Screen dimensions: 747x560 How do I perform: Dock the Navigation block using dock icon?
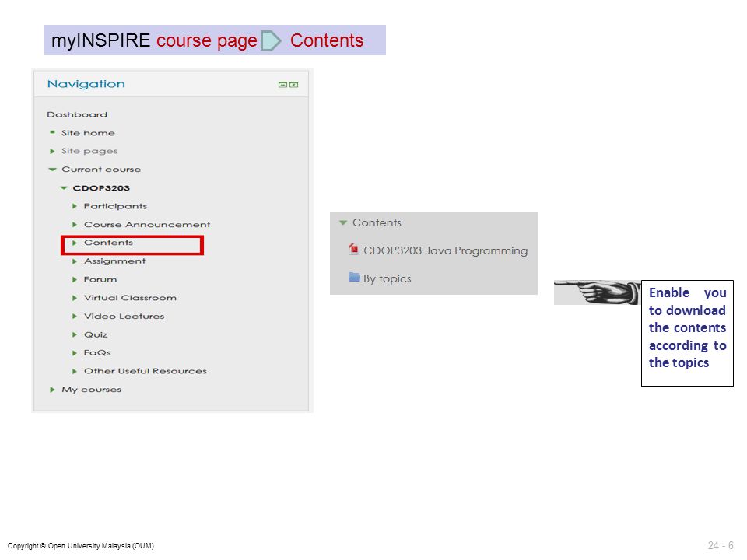[x=294, y=85]
